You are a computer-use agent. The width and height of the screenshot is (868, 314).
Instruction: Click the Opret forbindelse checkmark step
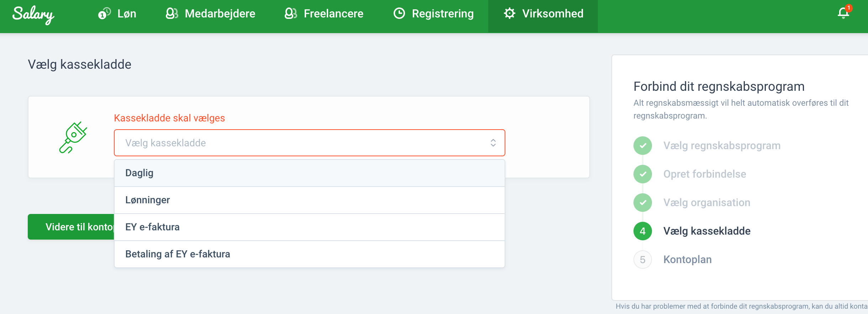point(643,174)
